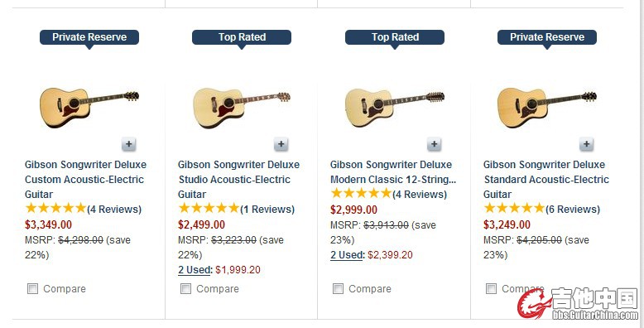Image resolution: width=644 pixels, height=328 pixels.
Task: Click plus icon under Songwriter Deluxe Studio guitar
Action: tap(281, 144)
